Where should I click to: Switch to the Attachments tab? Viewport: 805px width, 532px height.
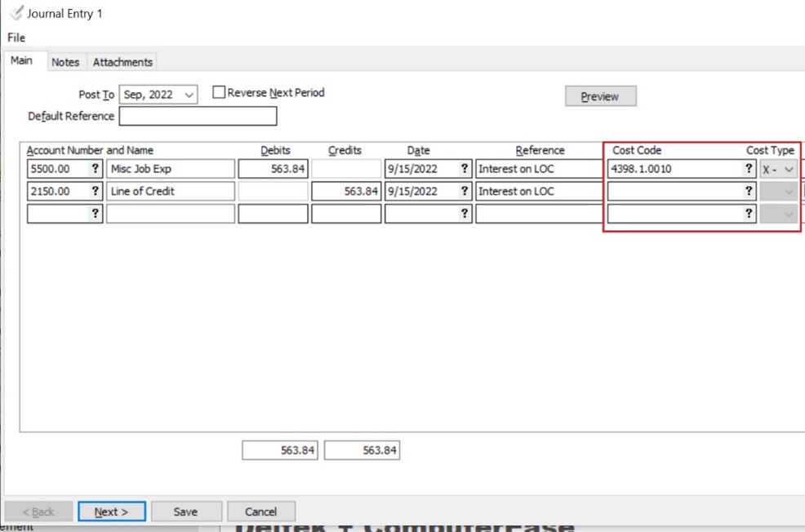click(x=122, y=62)
